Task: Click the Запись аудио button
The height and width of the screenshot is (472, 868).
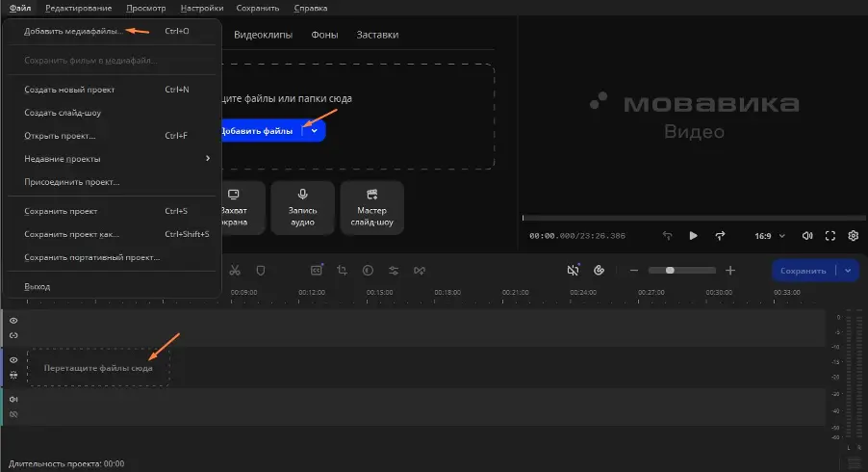Action: tap(303, 208)
